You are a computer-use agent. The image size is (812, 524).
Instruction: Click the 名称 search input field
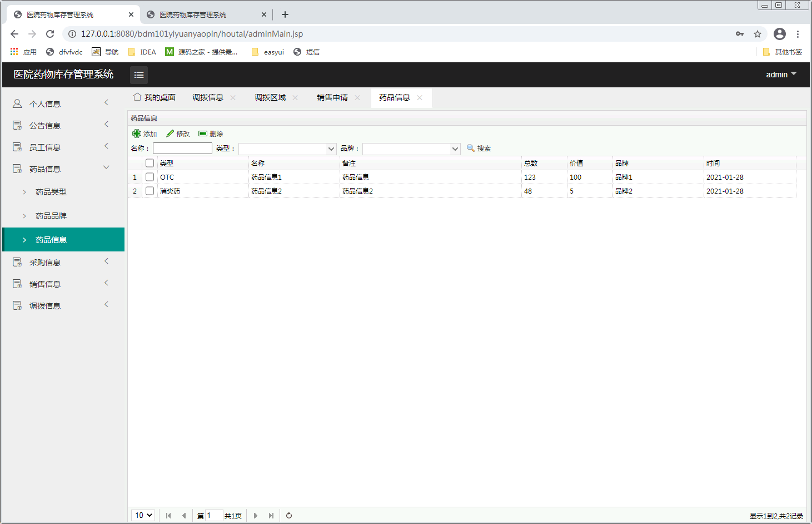coord(182,148)
